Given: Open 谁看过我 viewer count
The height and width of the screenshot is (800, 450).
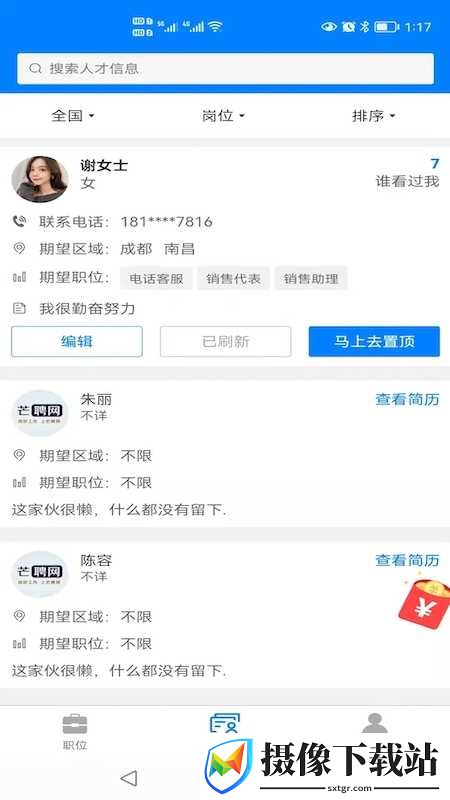Looking at the screenshot, I should pos(407,173).
